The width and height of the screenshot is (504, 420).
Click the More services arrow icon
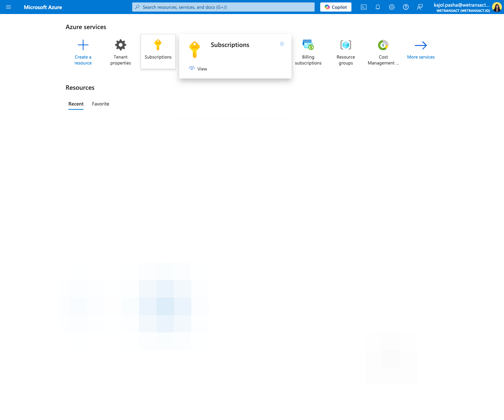click(x=421, y=45)
